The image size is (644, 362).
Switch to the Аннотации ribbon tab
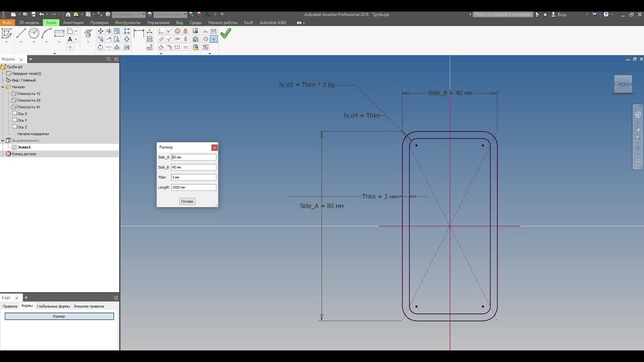73,23
